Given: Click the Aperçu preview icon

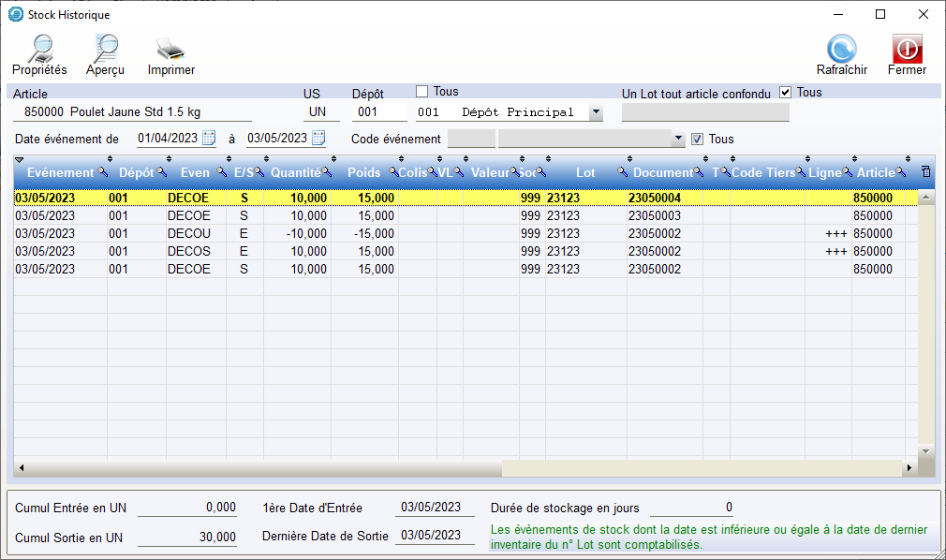Looking at the screenshot, I should [105, 49].
